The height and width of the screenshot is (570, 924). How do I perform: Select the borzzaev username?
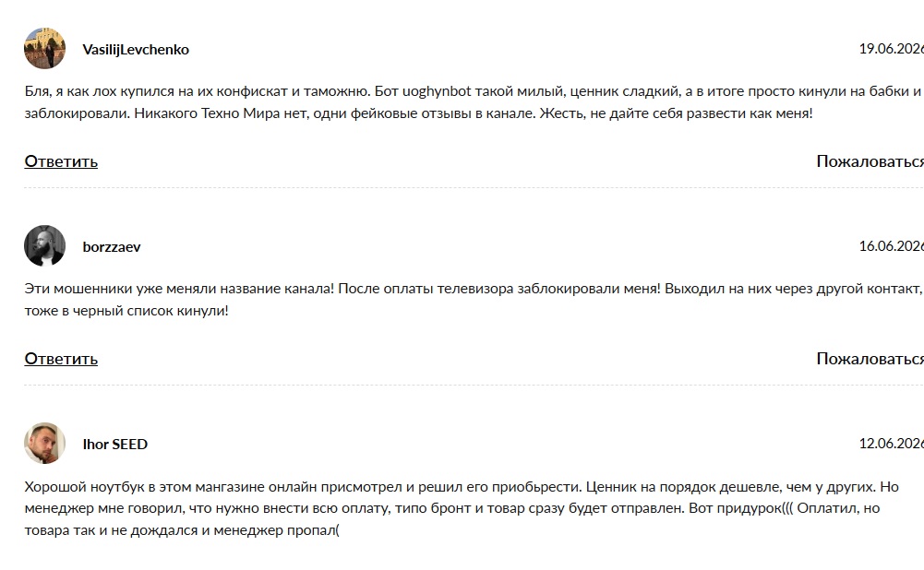pos(112,247)
